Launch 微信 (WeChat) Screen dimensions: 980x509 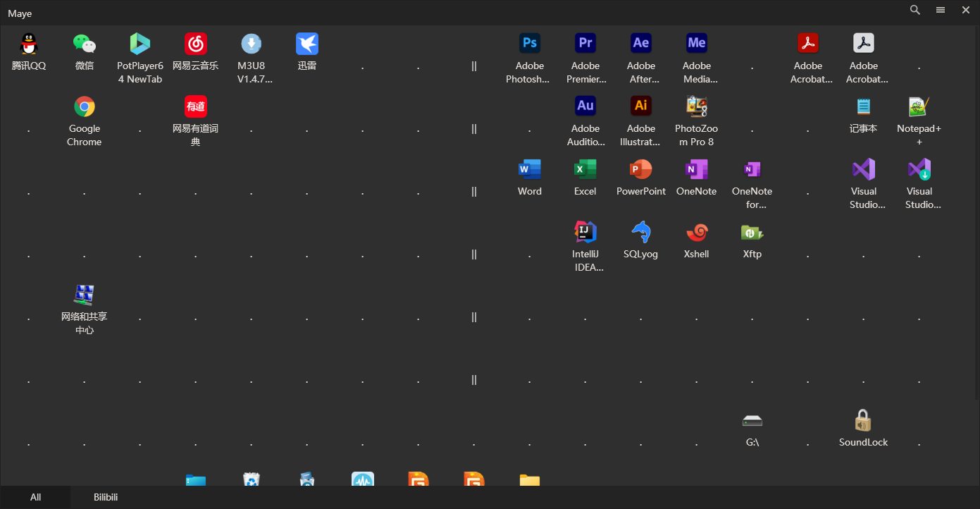click(84, 42)
